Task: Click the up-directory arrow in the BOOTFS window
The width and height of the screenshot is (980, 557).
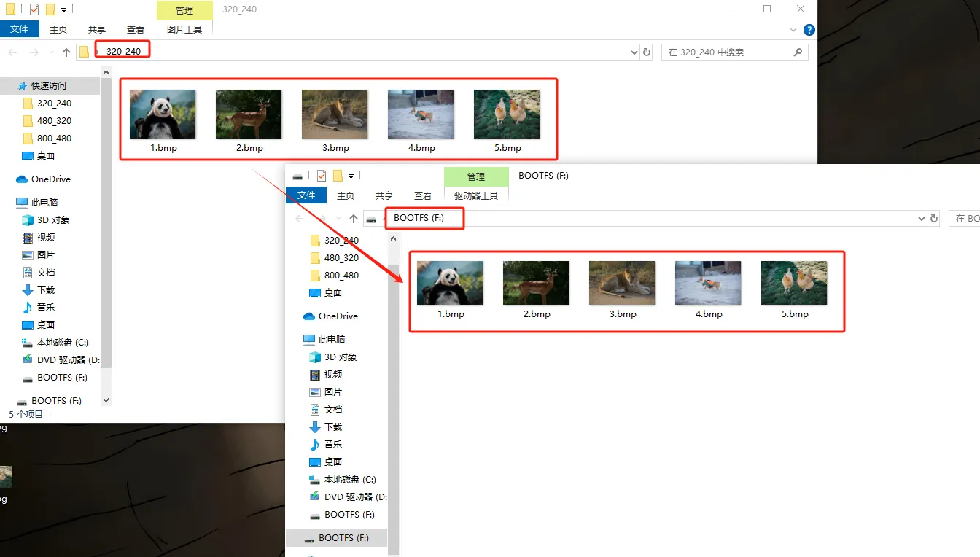Action: coord(354,219)
